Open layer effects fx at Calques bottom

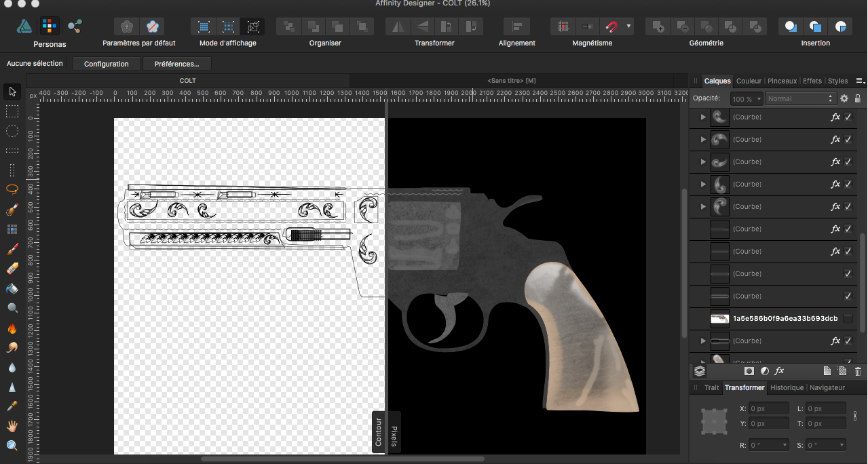(x=780, y=371)
